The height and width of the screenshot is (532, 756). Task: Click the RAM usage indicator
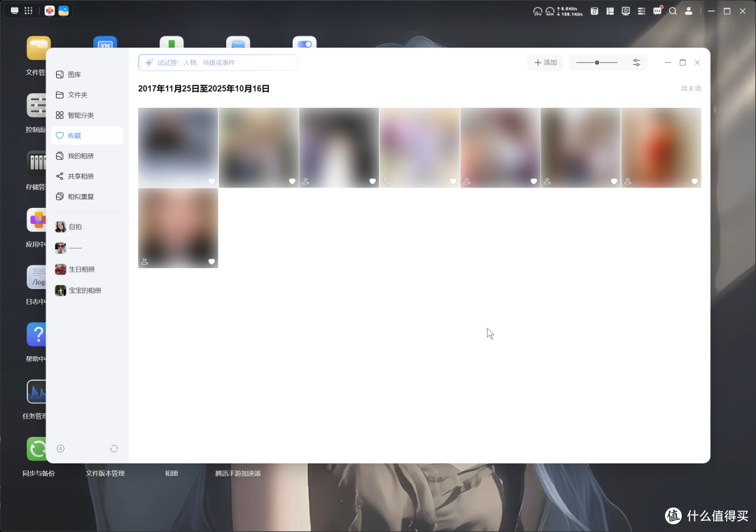[x=550, y=11]
